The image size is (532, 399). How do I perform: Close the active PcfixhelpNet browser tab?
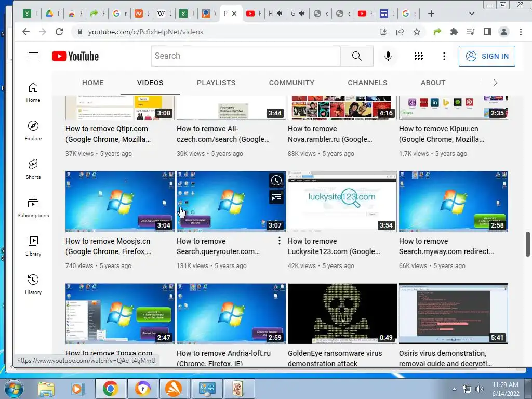pos(234,14)
